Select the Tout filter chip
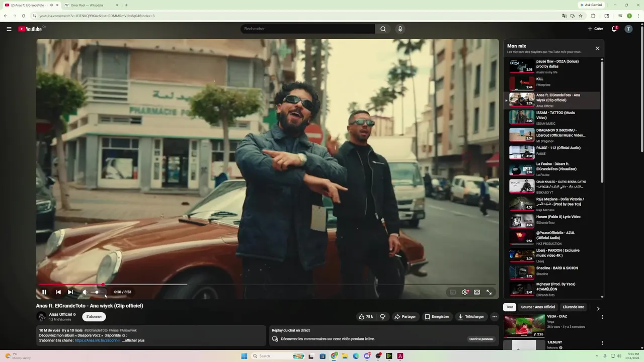Viewport: 644px width, 362px height. click(x=510, y=307)
